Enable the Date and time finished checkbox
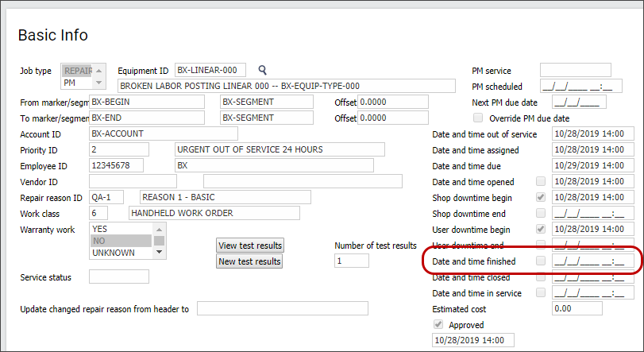644x352 pixels. pyautogui.click(x=541, y=261)
